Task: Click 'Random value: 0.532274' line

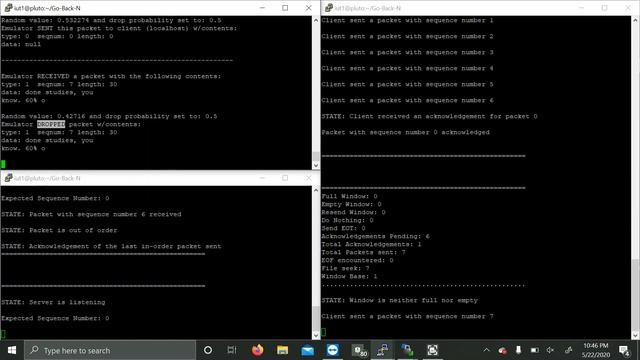Action: click(x=111, y=20)
